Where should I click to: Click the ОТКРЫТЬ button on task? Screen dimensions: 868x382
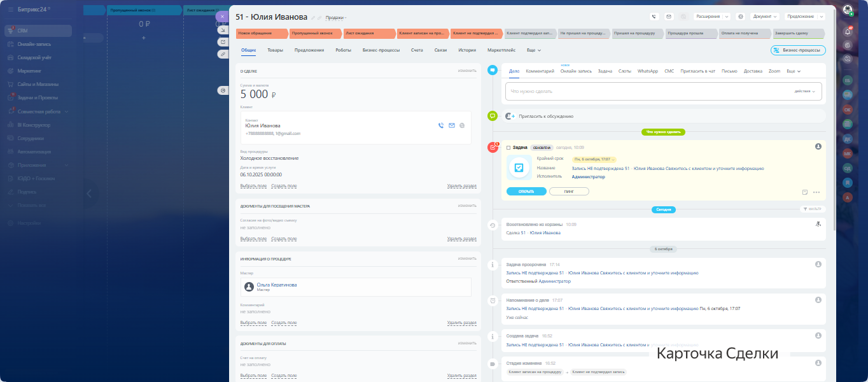click(526, 191)
